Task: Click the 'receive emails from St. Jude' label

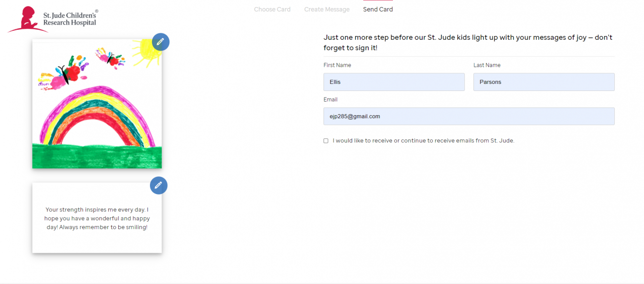Action: (x=423, y=141)
